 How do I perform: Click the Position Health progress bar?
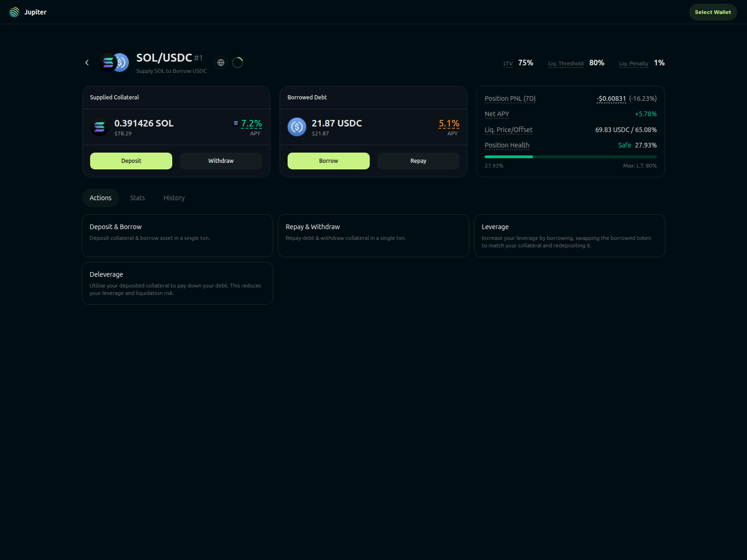570,157
